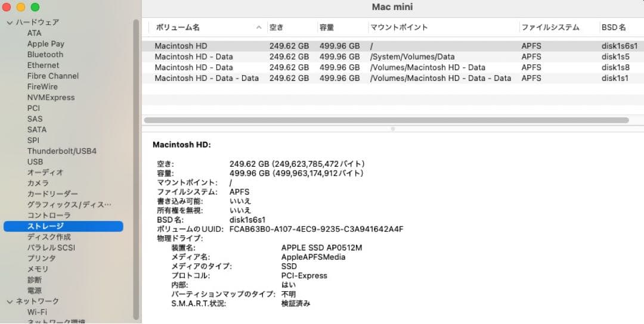Click the sidebar vertical scrollbar

137,169
